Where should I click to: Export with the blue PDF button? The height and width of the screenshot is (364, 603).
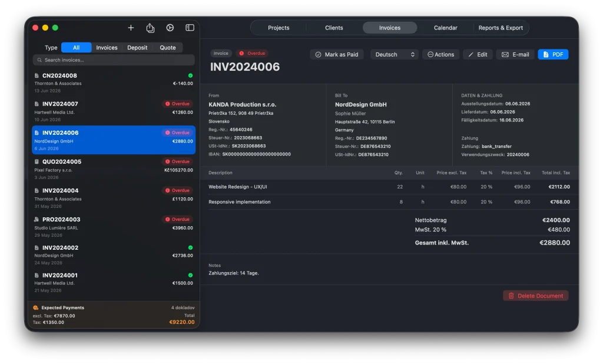(553, 55)
